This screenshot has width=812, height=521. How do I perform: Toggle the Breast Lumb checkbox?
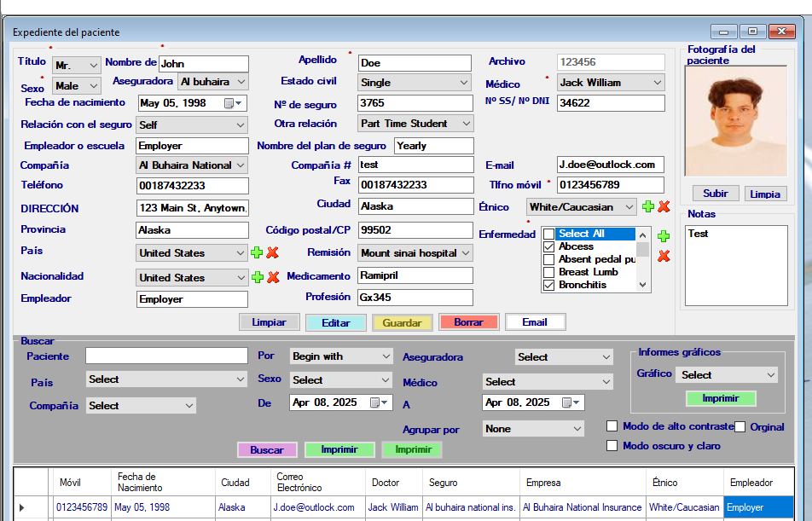click(x=548, y=272)
